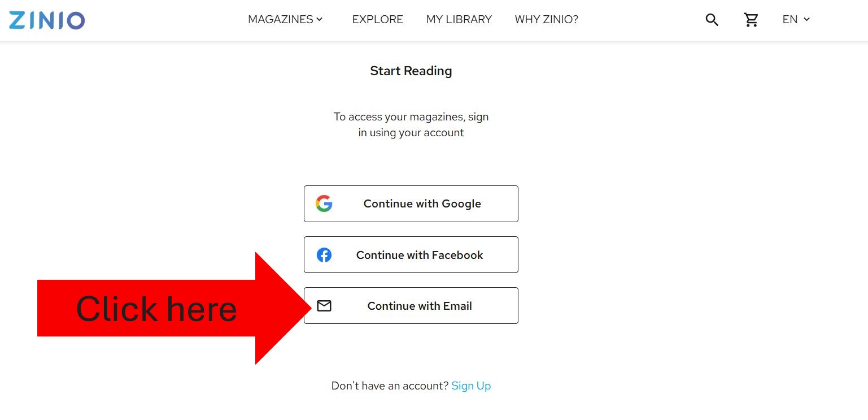This screenshot has width=868, height=420.
Task: Open the MAGAZINES menu label
Action: point(281,19)
